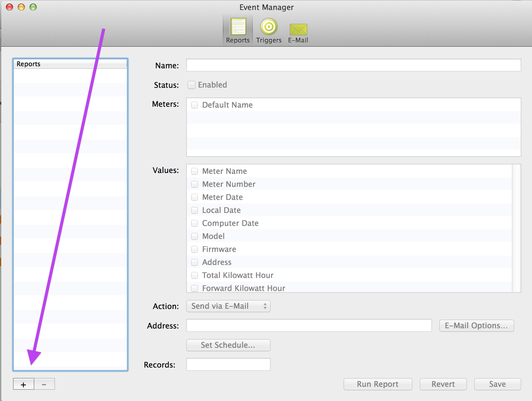Toggle the Computer Date value
Viewport: 532px width, 401px height.
point(194,223)
